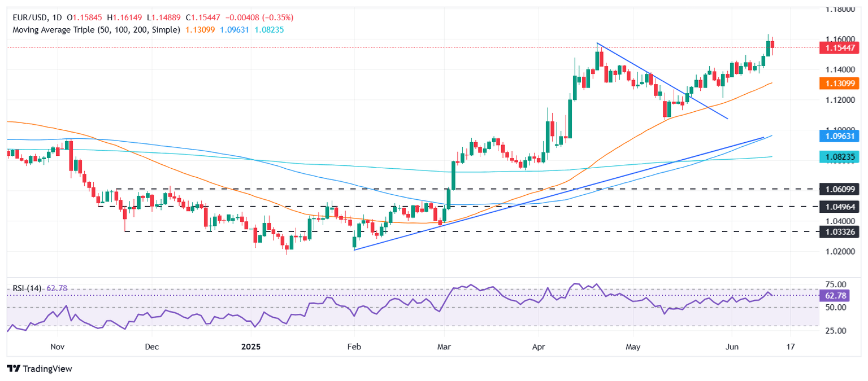
Task: Click the TradingView logo icon
Action: coord(14,369)
